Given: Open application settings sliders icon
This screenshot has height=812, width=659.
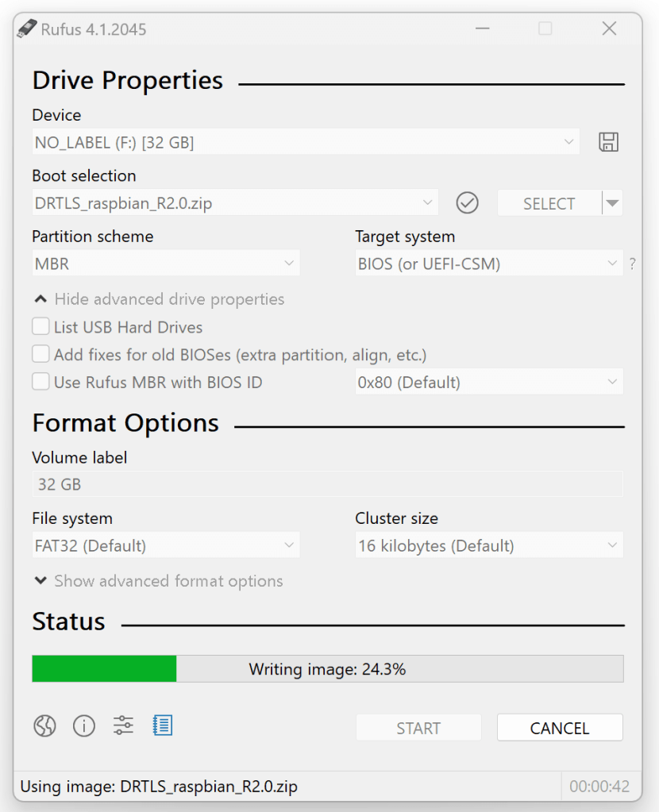Looking at the screenshot, I should click(123, 725).
